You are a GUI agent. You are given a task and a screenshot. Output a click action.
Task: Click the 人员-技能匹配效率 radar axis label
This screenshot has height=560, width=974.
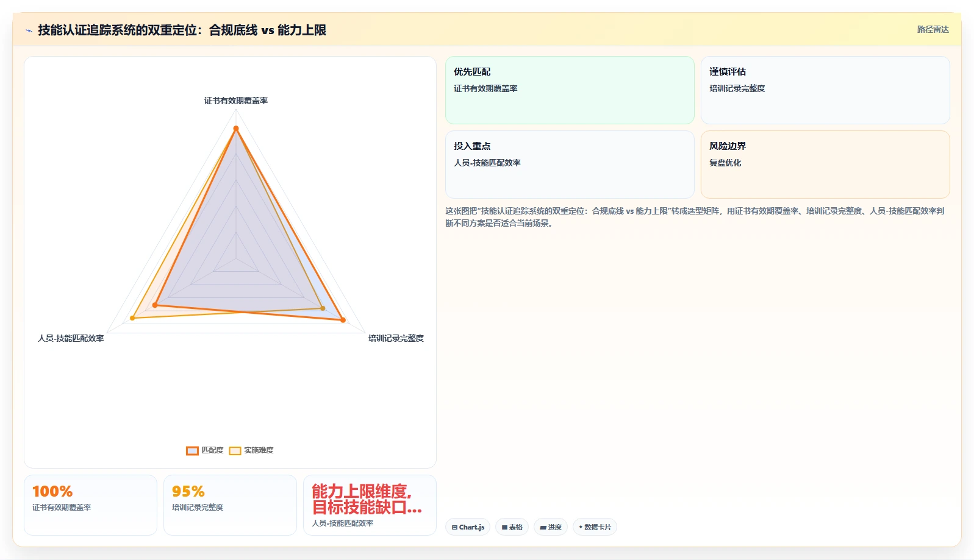tap(71, 338)
